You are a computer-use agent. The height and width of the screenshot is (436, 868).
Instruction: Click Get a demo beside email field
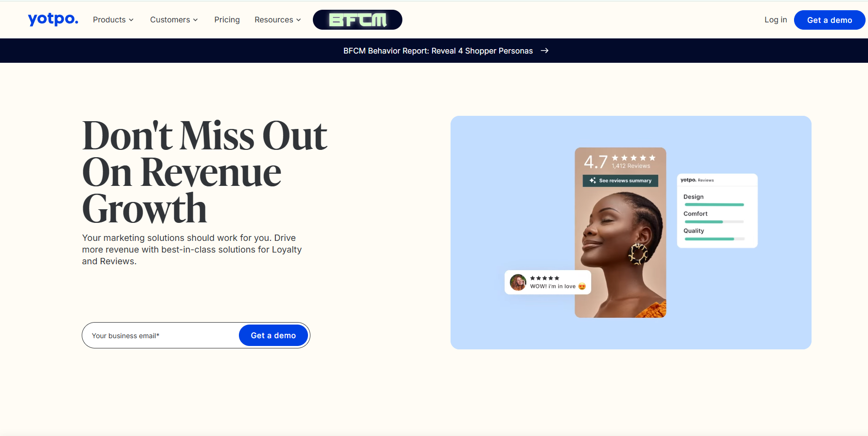click(273, 335)
